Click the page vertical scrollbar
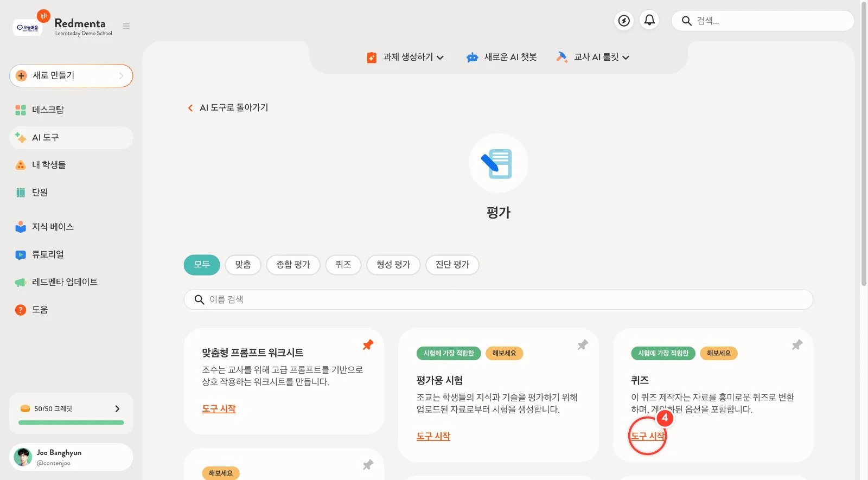The height and width of the screenshot is (480, 868). tap(864, 144)
